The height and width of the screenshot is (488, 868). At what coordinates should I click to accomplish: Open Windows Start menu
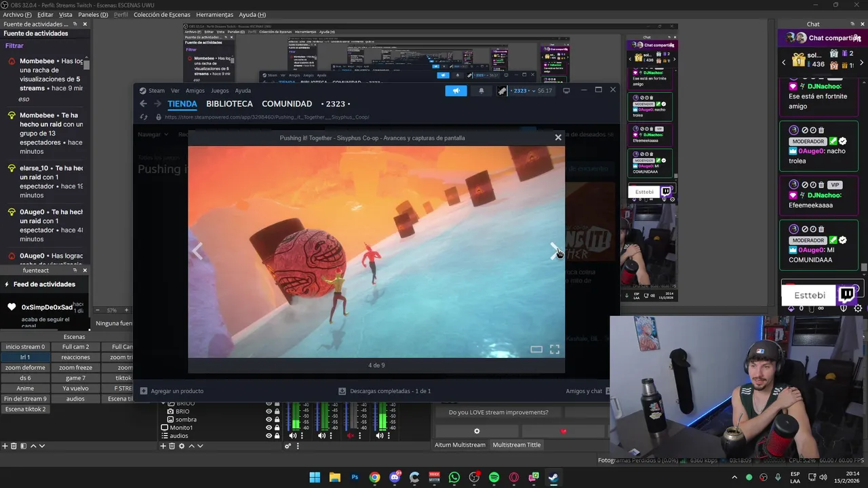pyautogui.click(x=315, y=477)
